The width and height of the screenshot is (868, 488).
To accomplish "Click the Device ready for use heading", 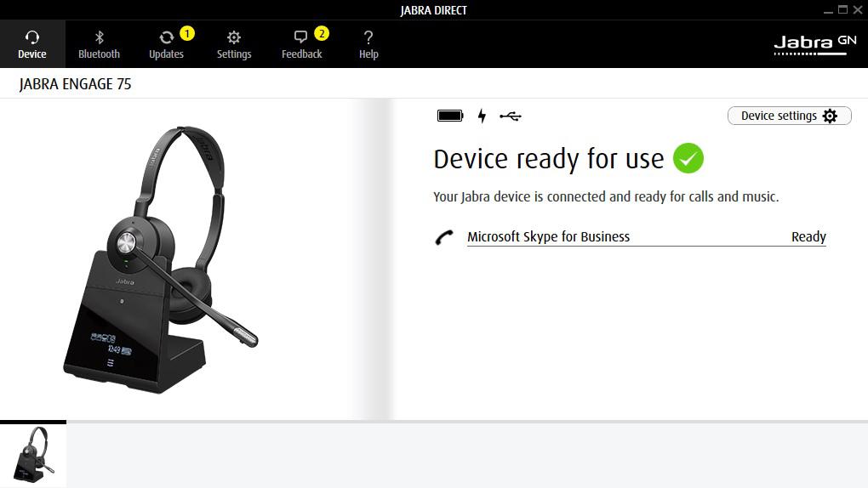I will (x=549, y=159).
